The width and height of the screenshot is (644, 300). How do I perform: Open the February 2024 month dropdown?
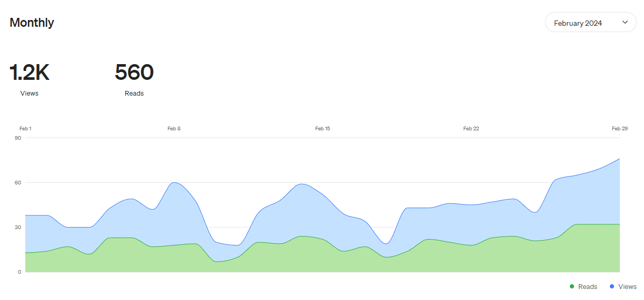[x=590, y=23]
